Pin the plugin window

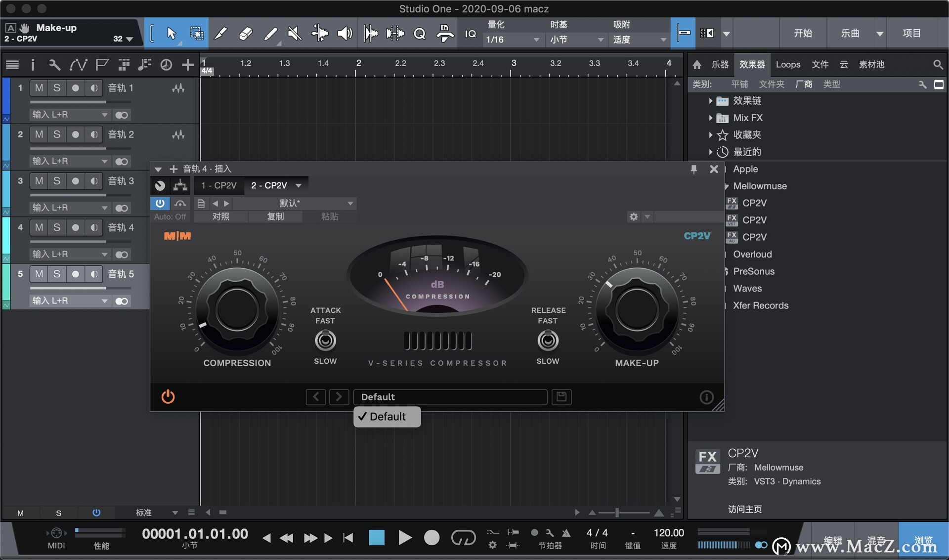(x=693, y=169)
